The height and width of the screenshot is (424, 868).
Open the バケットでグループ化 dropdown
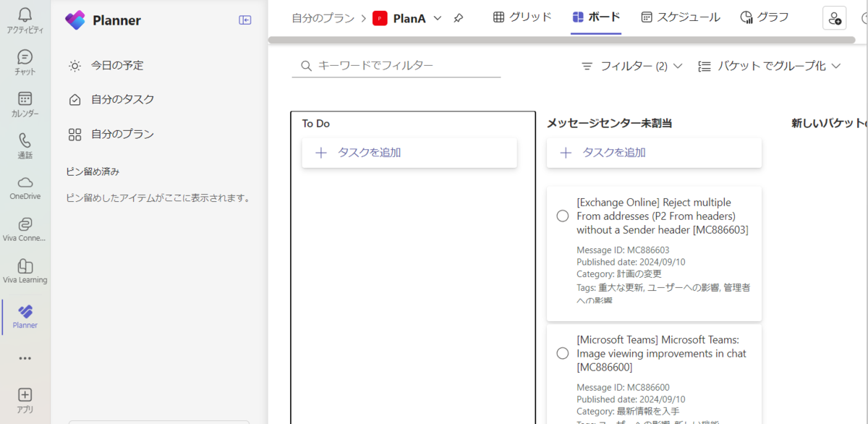[x=770, y=66]
